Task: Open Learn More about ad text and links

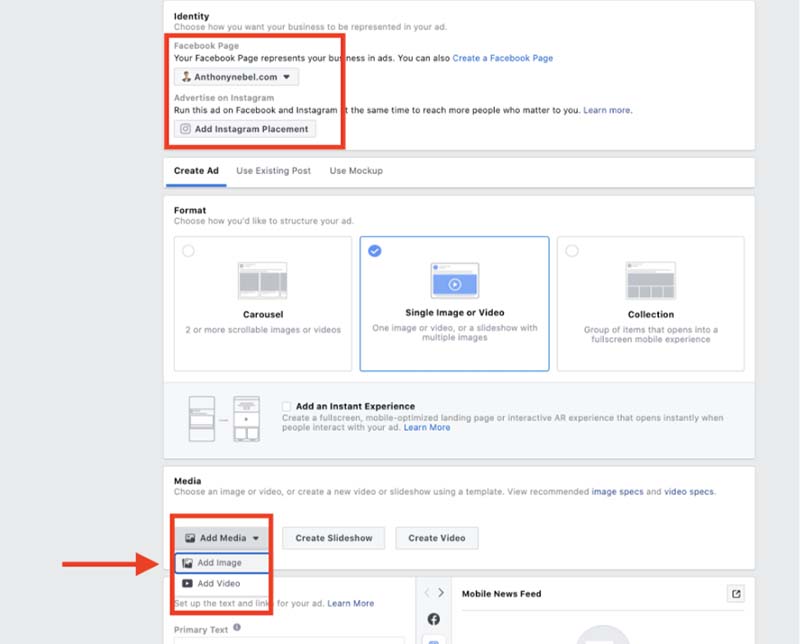Action: [351, 603]
